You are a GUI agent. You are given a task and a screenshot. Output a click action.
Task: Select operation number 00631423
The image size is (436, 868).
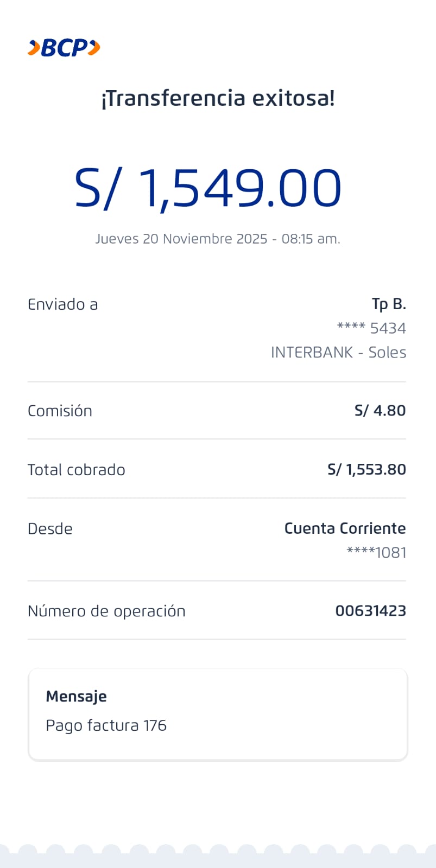click(x=370, y=611)
